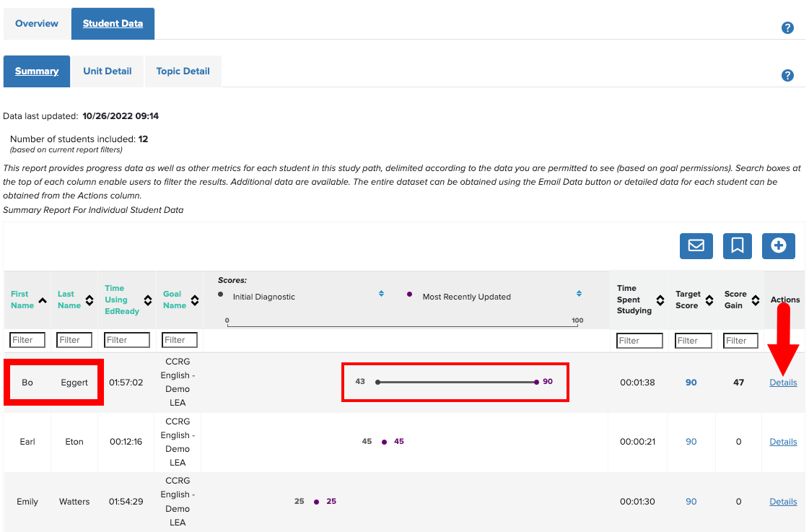Viewport: 809px width, 532px height.
Task: Click Earl Eton's score dot at 45
Action: click(x=384, y=442)
